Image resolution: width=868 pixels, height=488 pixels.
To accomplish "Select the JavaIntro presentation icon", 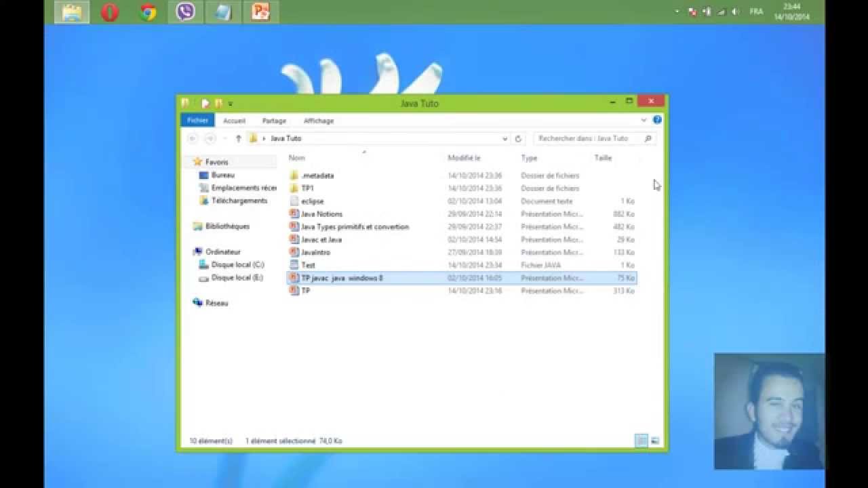I will tap(294, 252).
